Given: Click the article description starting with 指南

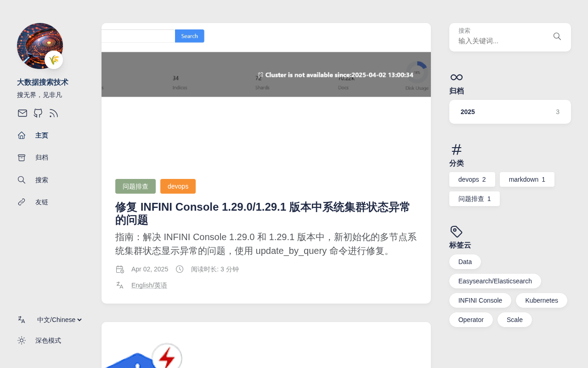Looking at the screenshot, I should tap(266, 244).
